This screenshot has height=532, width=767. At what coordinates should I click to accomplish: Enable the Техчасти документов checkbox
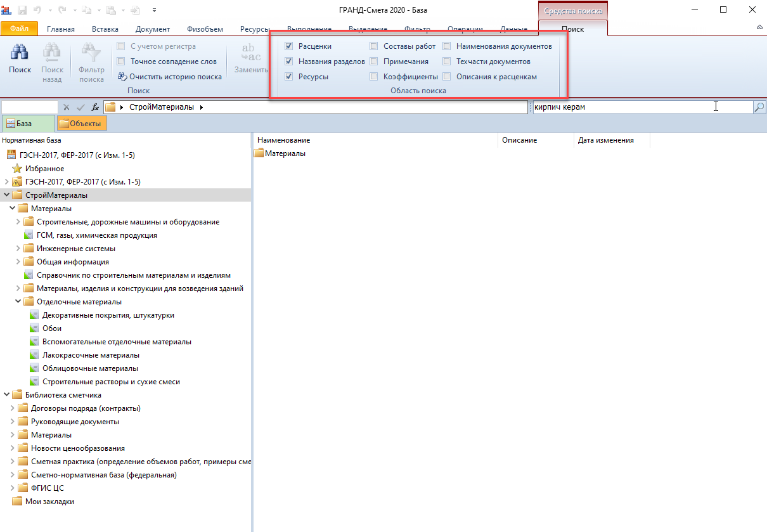tap(447, 62)
